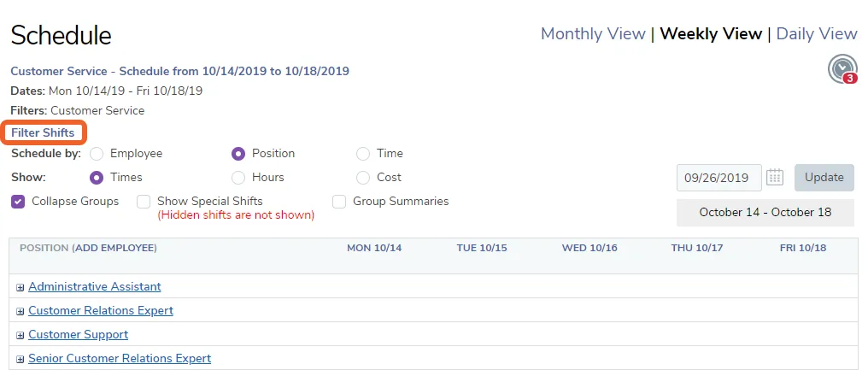868x370 pixels.
Task: Select the Hours show option
Action: pyautogui.click(x=238, y=177)
